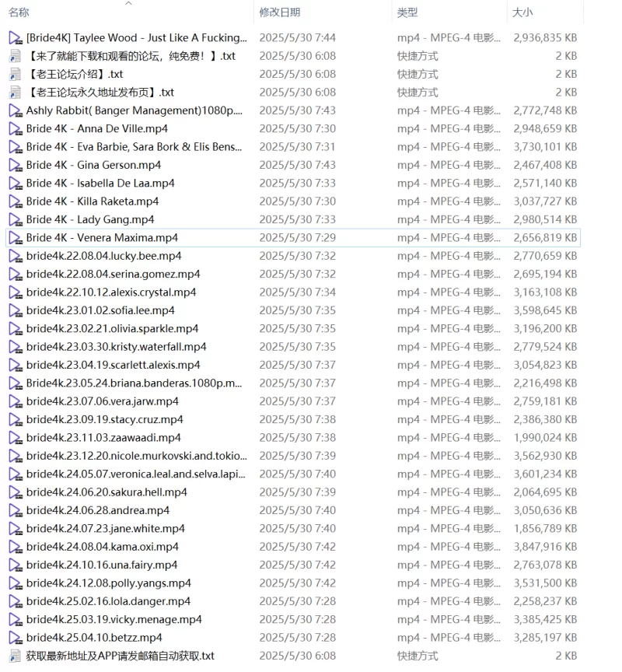622x672 pixels.
Task: Click the icon for 【老王论坛永久地址发布页】.txt
Action: point(16,92)
